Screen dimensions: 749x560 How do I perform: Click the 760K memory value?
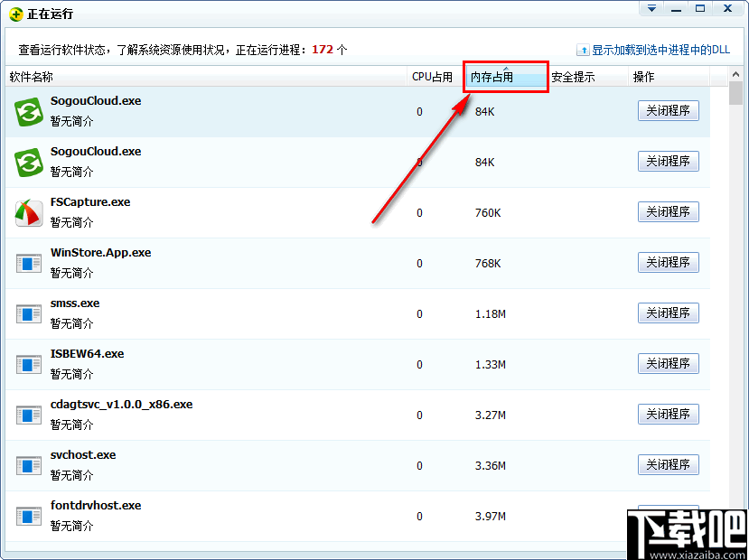488,213
